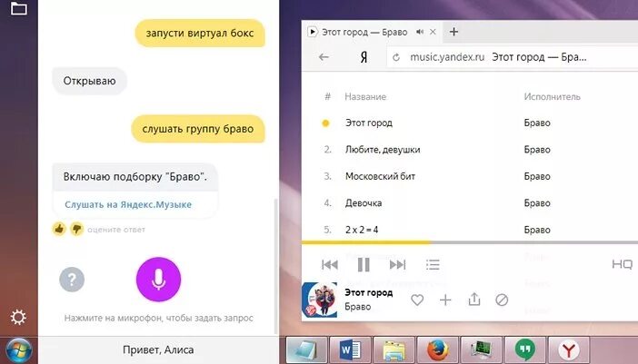Play the track 'Девочка'
The image size is (638, 364).
(364, 202)
